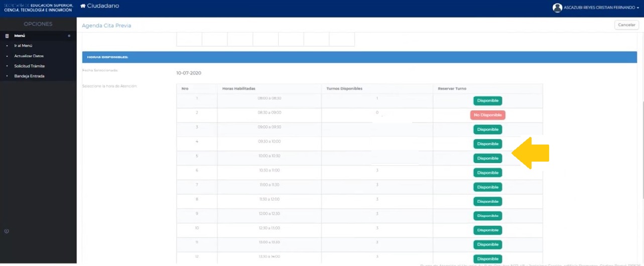Viewport: 644px width, 266px height.
Task: Reserve the 13:30 a 14:00 slot
Action: [x=487, y=258]
